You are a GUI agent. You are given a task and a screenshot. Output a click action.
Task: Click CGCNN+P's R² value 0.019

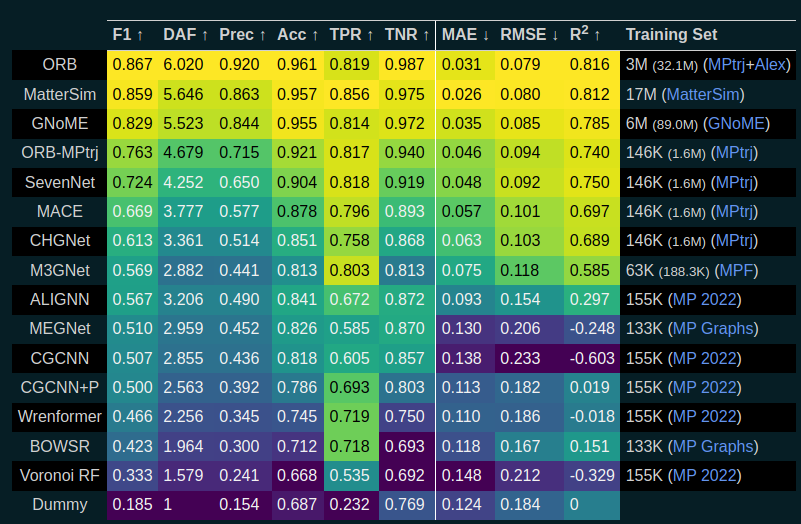tap(590, 387)
